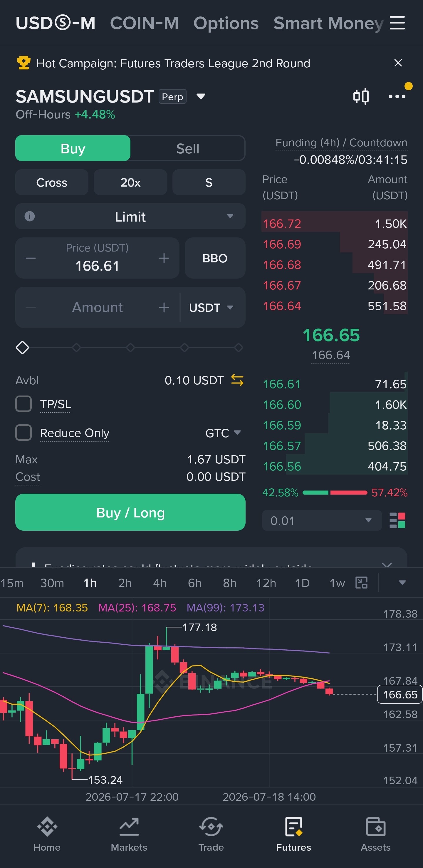Enable the TP/SL checkbox
The width and height of the screenshot is (423, 868).
tap(23, 404)
